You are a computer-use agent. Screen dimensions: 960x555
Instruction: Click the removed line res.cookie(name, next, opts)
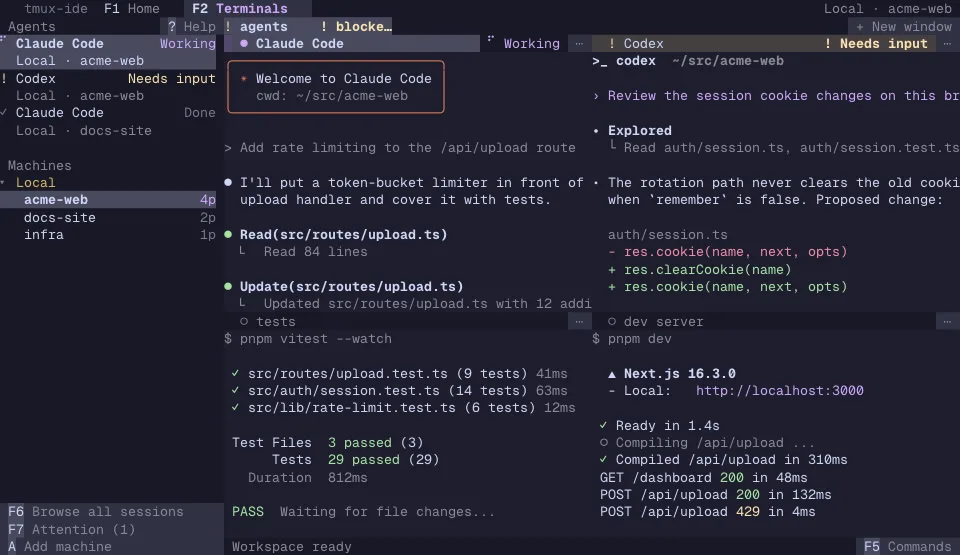pos(727,252)
